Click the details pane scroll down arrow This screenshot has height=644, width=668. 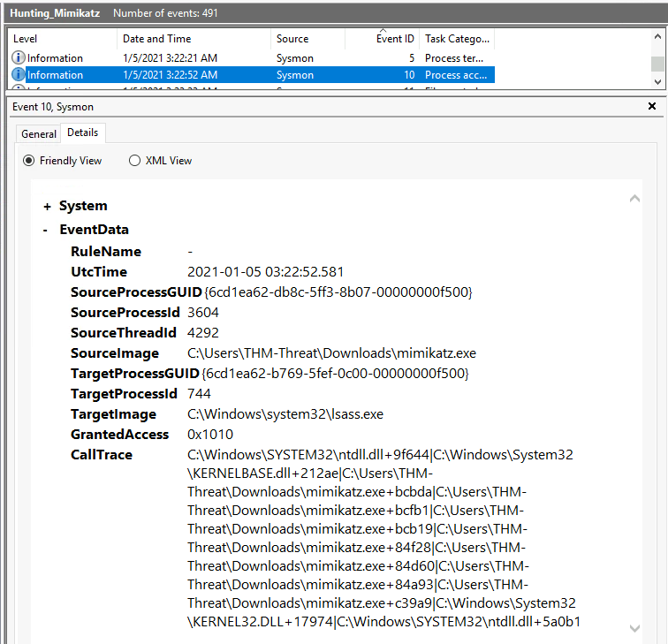pyautogui.click(x=634, y=628)
